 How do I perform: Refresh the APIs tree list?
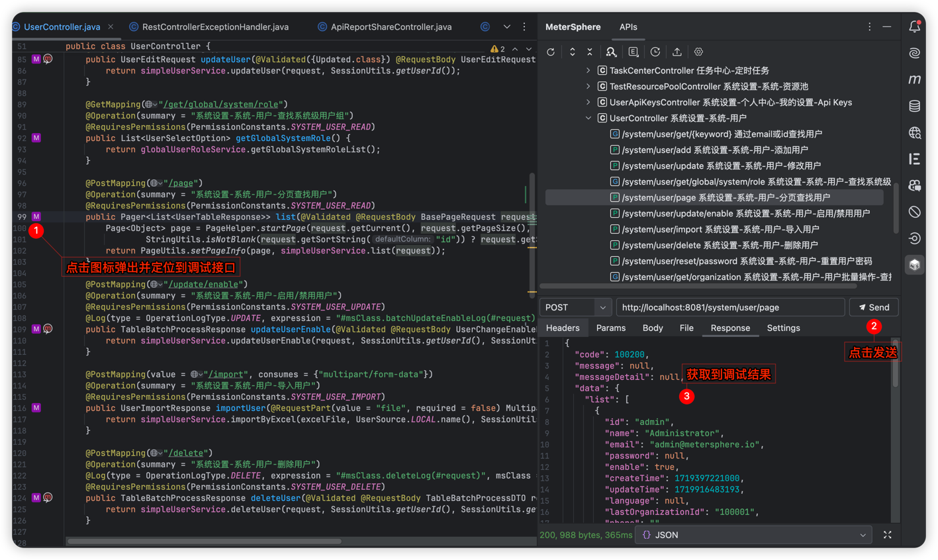coord(551,52)
